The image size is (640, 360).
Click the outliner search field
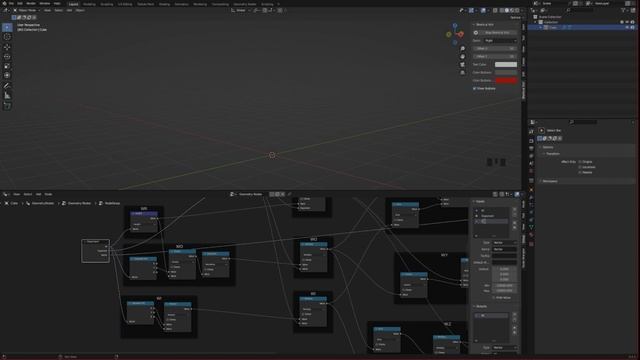[581, 10]
